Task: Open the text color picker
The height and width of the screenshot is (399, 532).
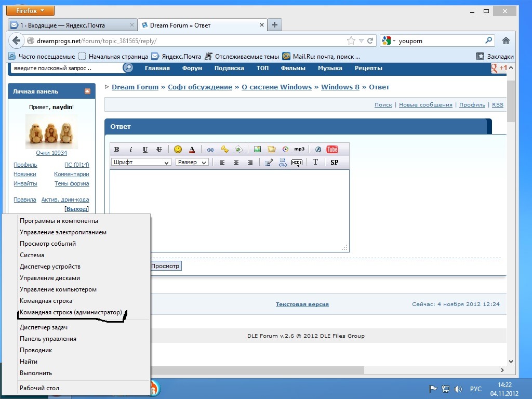Action: [x=192, y=150]
